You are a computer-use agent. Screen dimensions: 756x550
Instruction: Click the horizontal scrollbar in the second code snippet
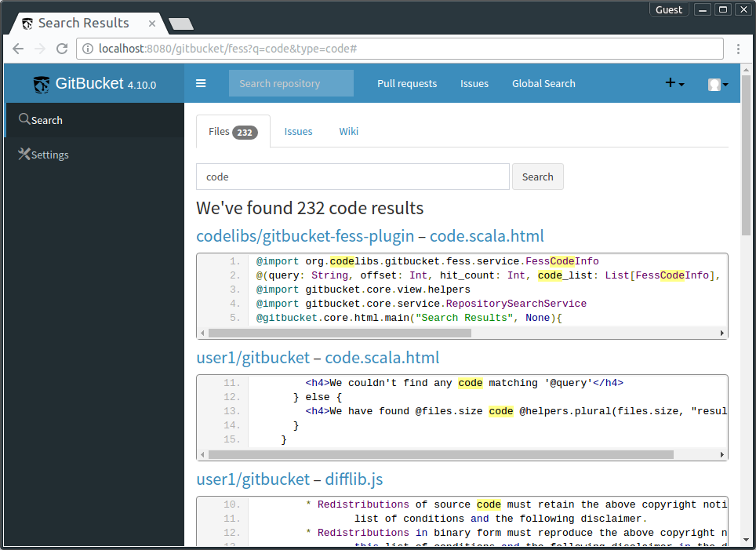point(442,454)
